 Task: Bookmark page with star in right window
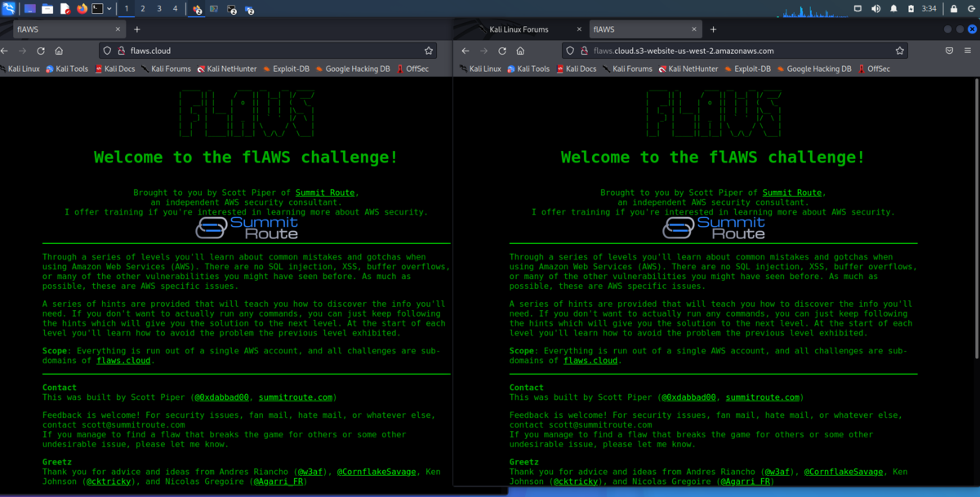(899, 51)
